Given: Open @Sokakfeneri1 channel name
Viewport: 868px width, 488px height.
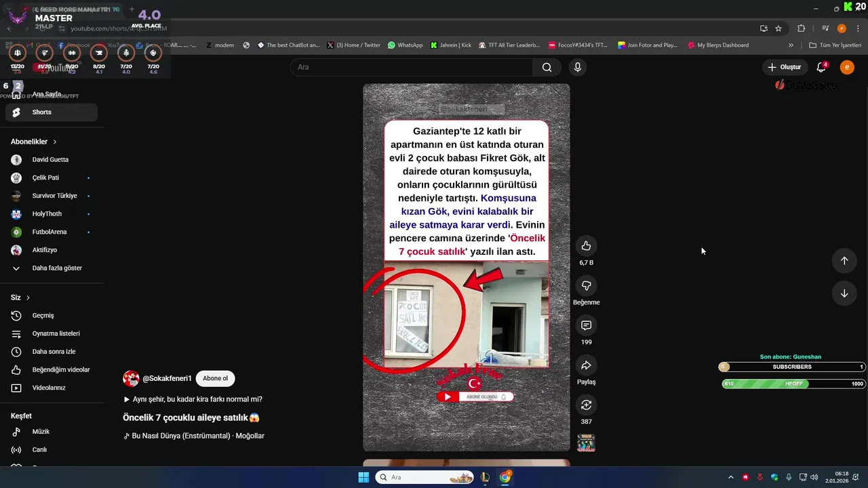Looking at the screenshot, I should 167,378.
